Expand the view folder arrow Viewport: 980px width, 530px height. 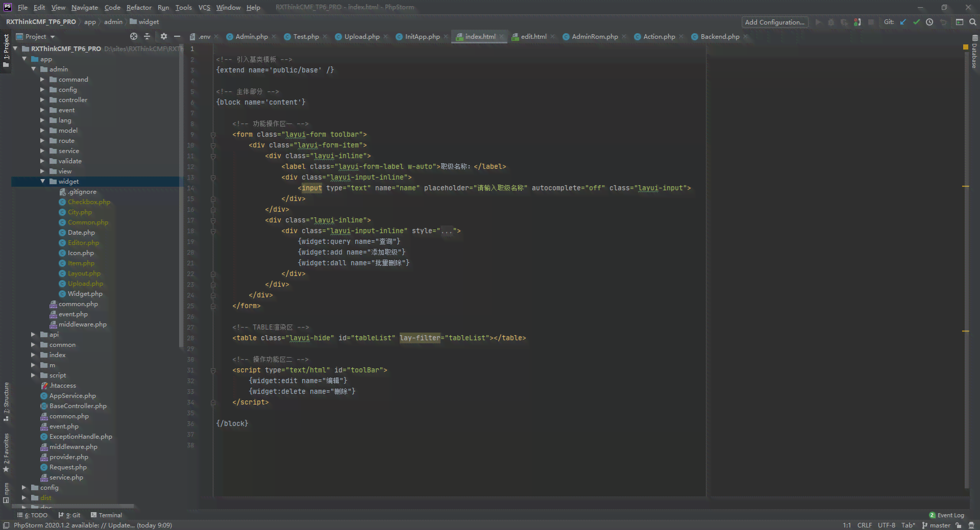[43, 171]
